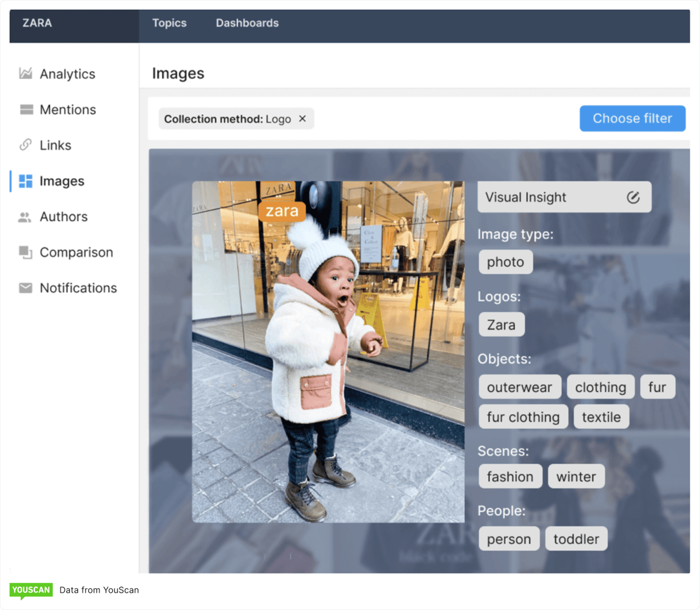Screen dimensions: 700x610
Task: Open the Choose filter dialog
Action: coord(632,118)
